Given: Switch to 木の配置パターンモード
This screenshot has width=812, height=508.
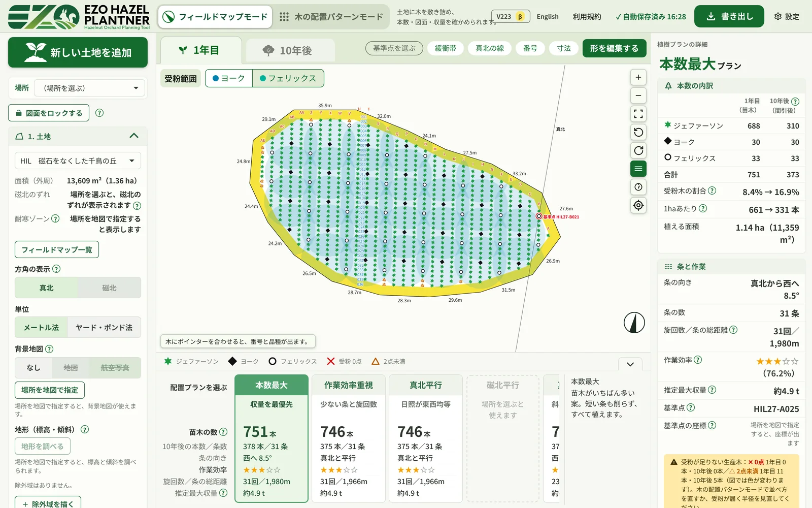Looking at the screenshot, I should (331, 17).
